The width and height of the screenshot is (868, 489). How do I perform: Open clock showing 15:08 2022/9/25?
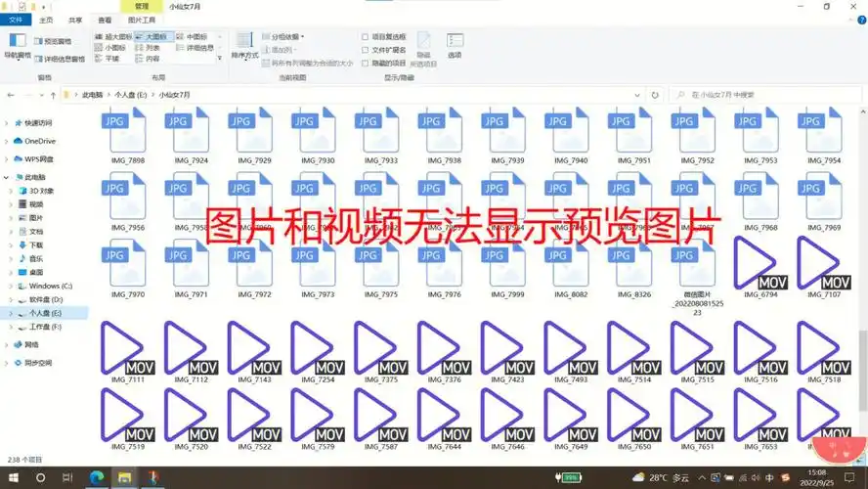(x=817, y=477)
